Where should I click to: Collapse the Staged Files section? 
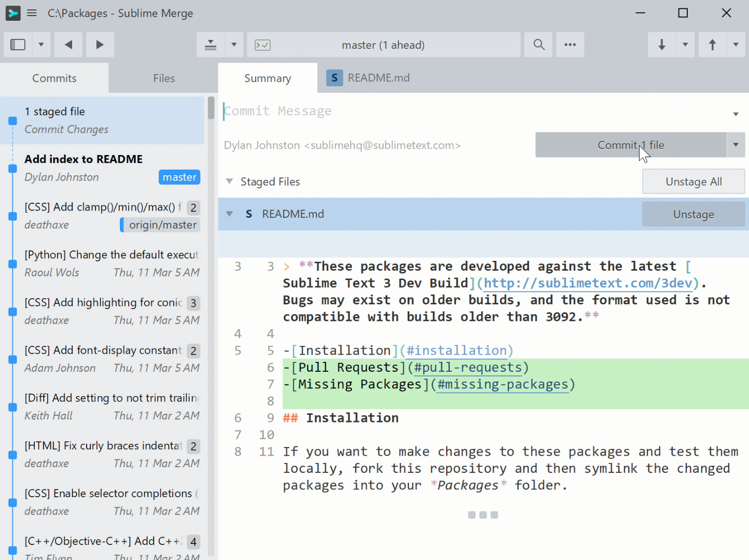tap(229, 181)
